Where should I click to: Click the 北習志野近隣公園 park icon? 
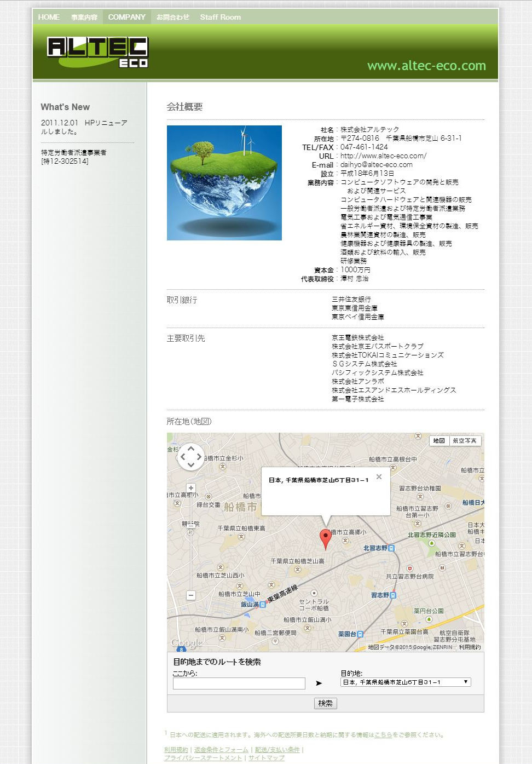(x=432, y=543)
